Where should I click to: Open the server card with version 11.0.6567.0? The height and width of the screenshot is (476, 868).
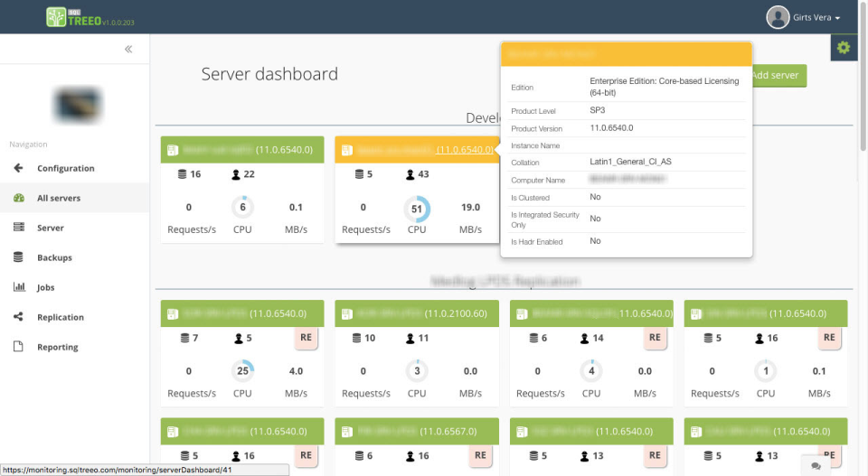click(417, 431)
